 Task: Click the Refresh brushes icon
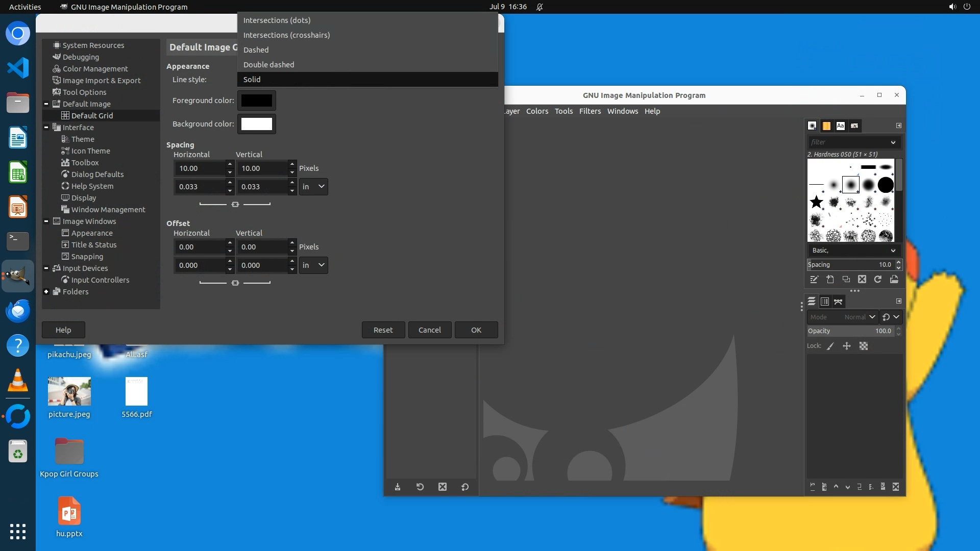click(x=878, y=280)
